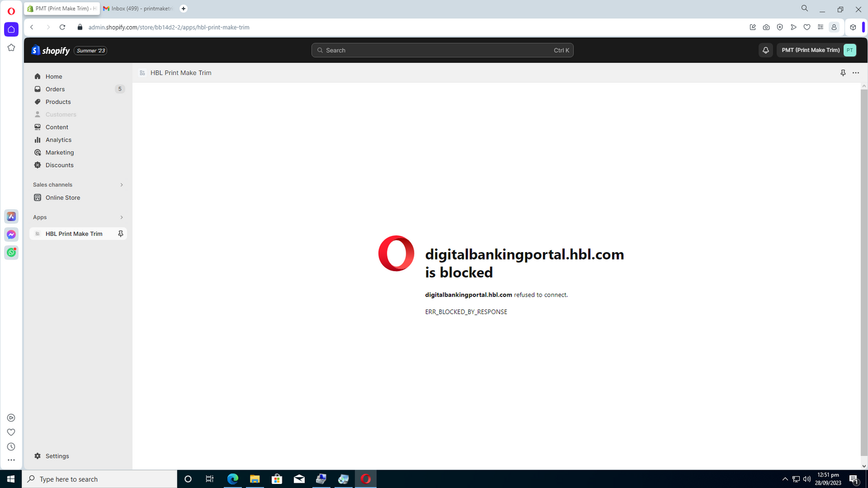Open the Opera account profile icon
Screen dimensions: 868x488
tap(834, 27)
